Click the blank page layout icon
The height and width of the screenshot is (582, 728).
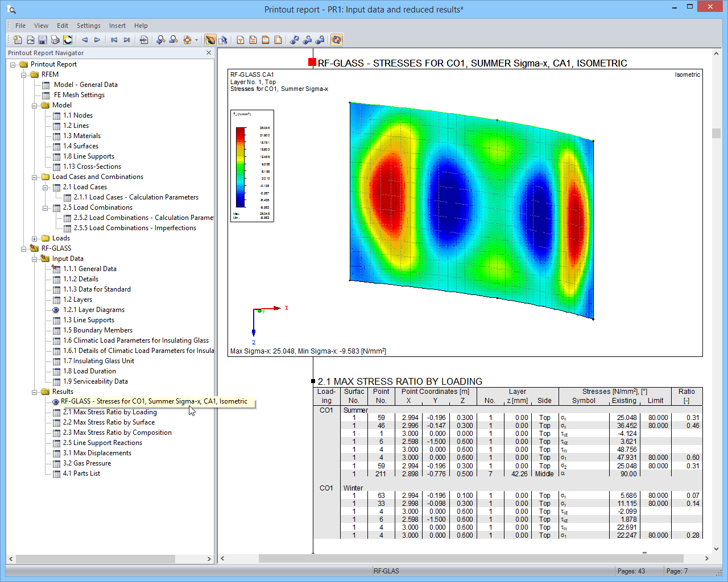point(278,40)
